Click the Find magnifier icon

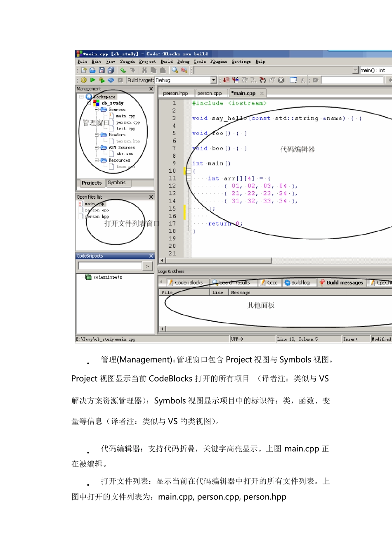175,70
